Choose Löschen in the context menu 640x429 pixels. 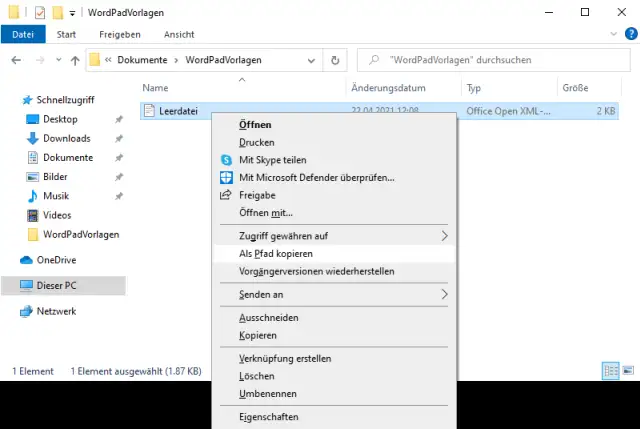coord(334,376)
